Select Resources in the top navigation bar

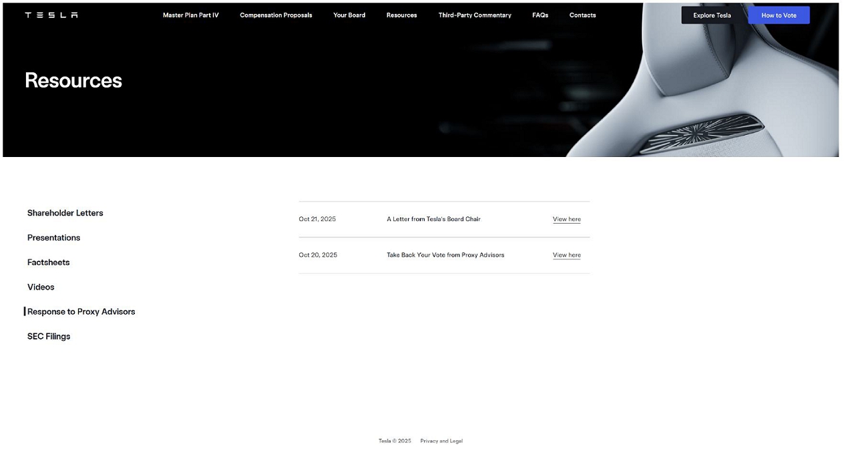(x=401, y=15)
